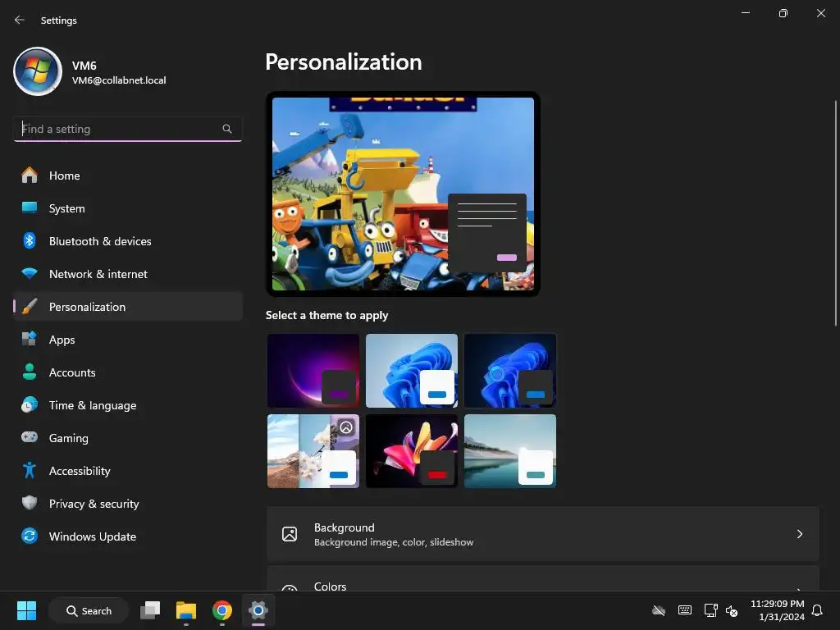Click the Accounts person icon in the sidebar
This screenshot has width=840, height=630.
point(30,372)
